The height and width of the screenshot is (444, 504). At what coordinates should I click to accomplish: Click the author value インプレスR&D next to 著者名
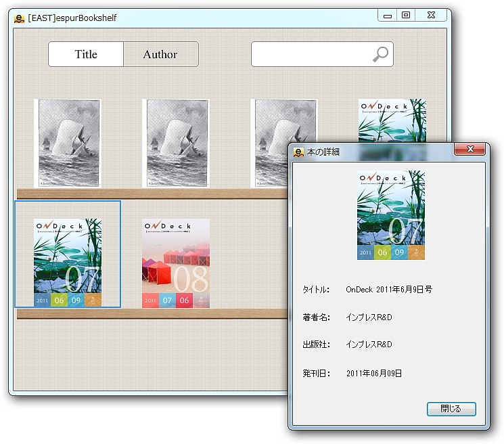[x=369, y=317]
